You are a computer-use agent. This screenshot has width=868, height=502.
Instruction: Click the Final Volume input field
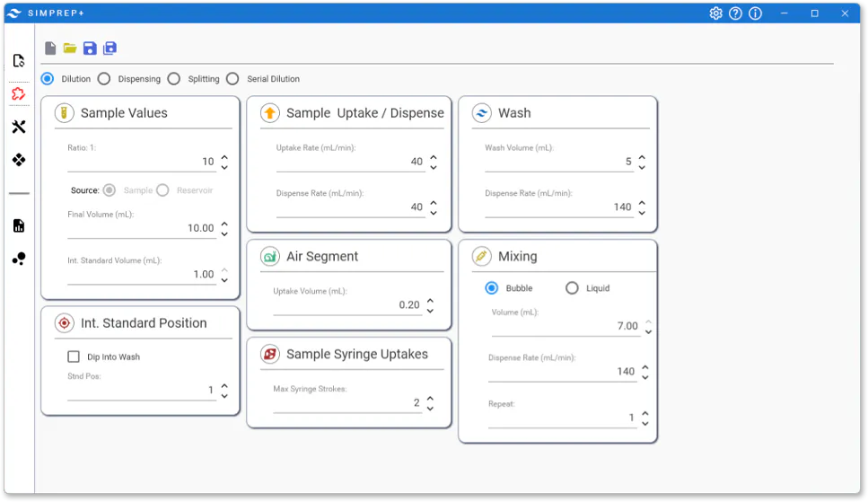(141, 228)
